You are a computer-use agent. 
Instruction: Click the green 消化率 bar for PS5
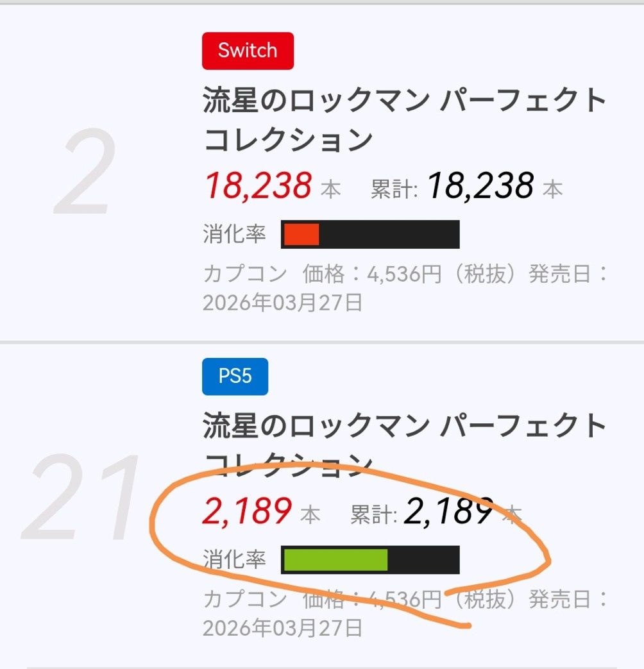[x=335, y=559]
